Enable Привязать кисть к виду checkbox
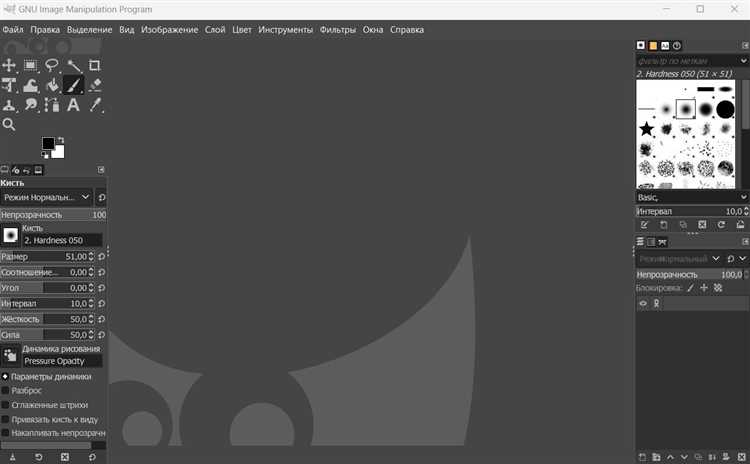This screenshot has height=464, width=750. click(x=5, y=420)
